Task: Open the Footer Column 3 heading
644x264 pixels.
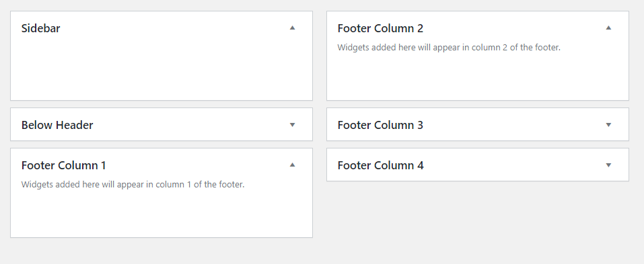Action: pos(380,125)
